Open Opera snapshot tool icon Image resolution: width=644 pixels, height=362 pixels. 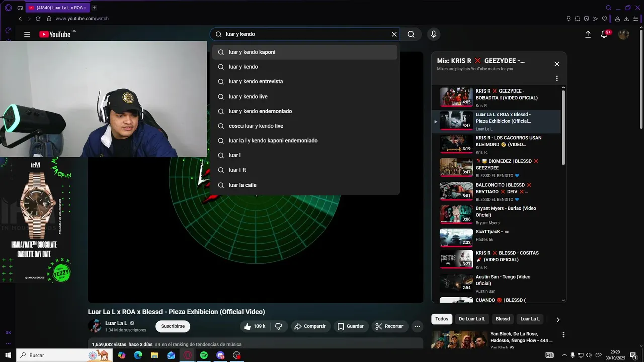[x=577, y=19]
